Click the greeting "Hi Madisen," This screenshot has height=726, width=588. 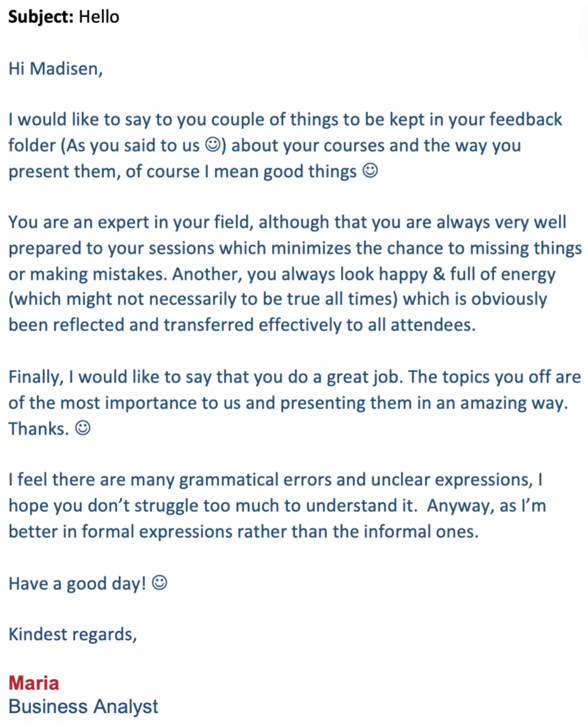[x=55, y=68]
